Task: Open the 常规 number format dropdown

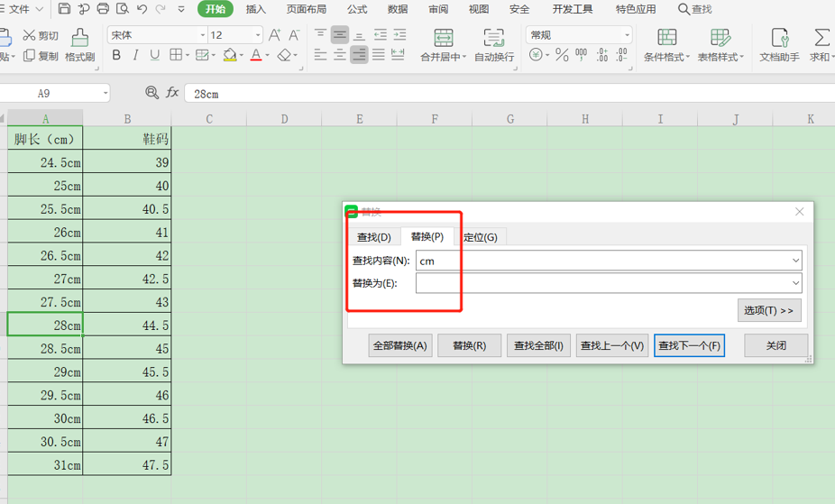Action: click(627, 35)
